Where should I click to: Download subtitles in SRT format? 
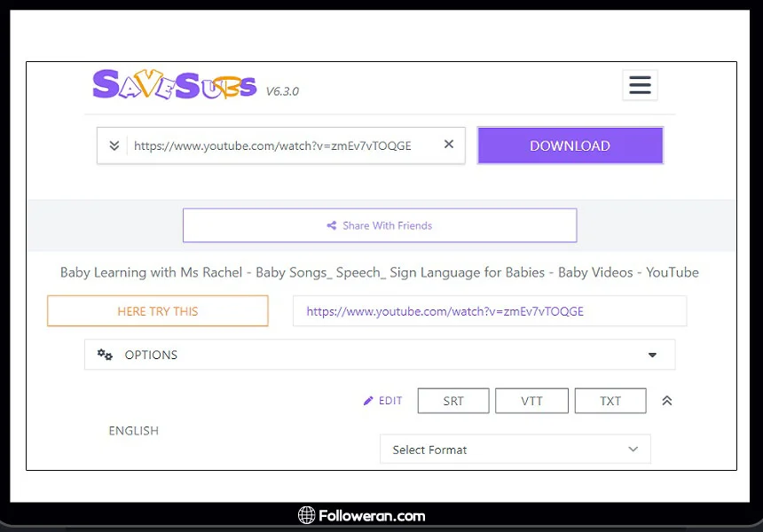pyautogui.click(x=453, y=401)
